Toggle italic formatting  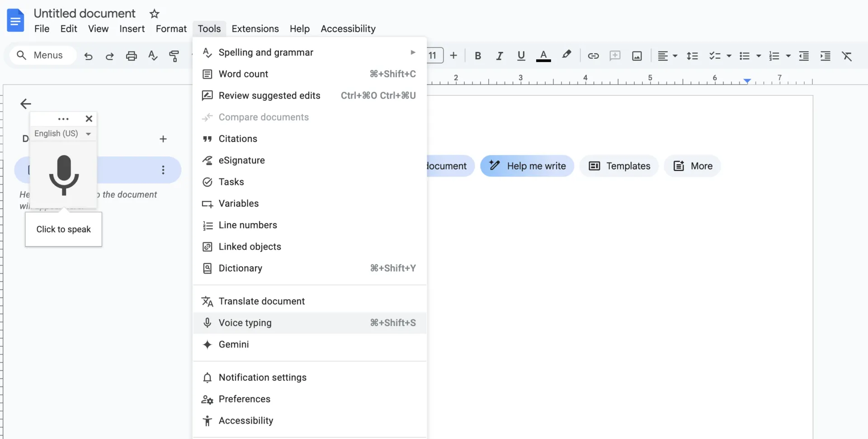pyautogui.click(x=499, y=56)
